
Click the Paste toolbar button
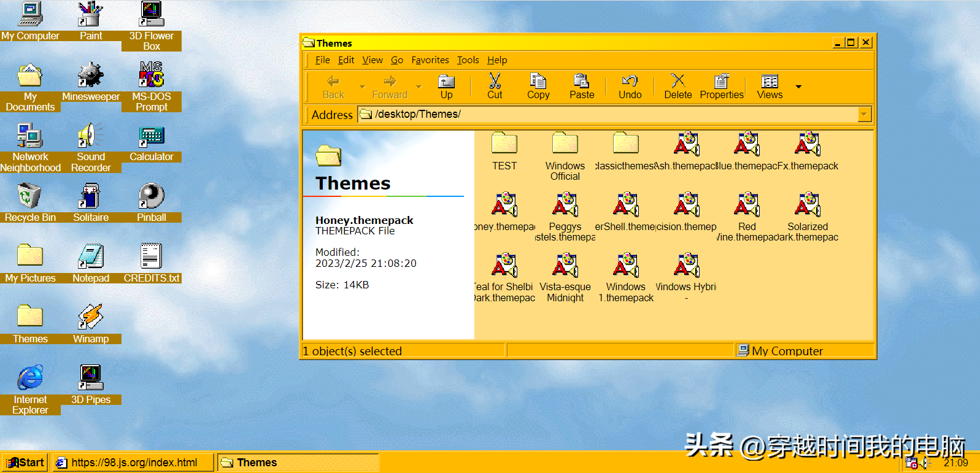(582, 87)
